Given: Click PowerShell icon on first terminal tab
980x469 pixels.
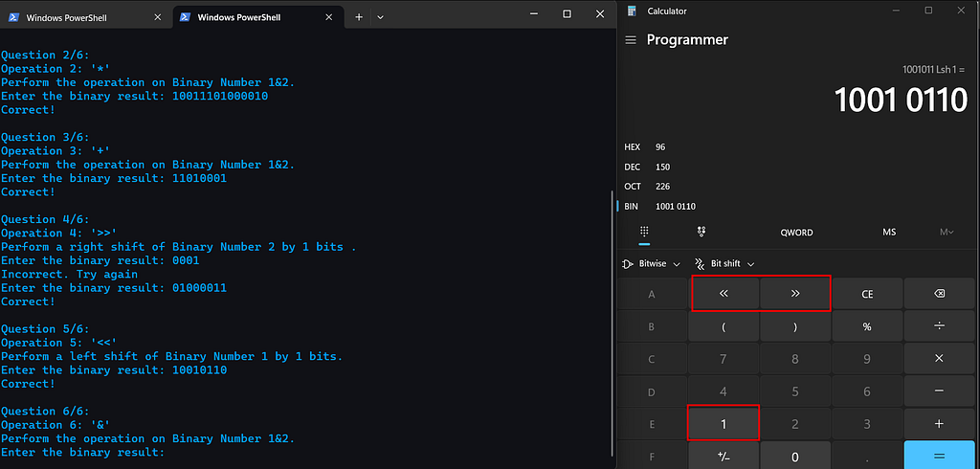Looking at the screenshot, I should point(13,17).
